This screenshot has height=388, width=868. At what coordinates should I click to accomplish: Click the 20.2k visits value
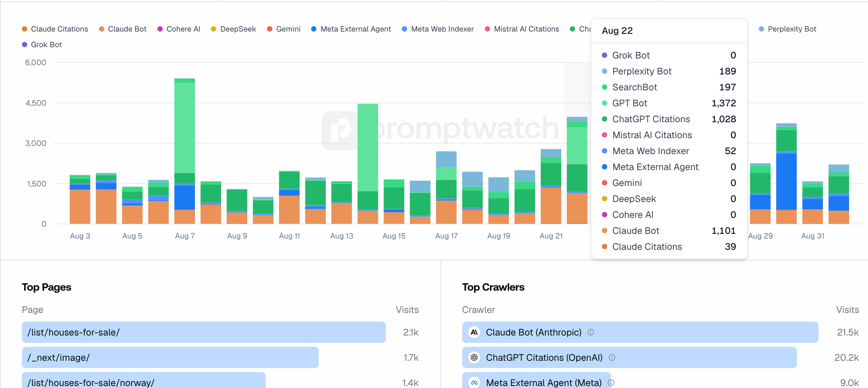[x=846, y=358]
